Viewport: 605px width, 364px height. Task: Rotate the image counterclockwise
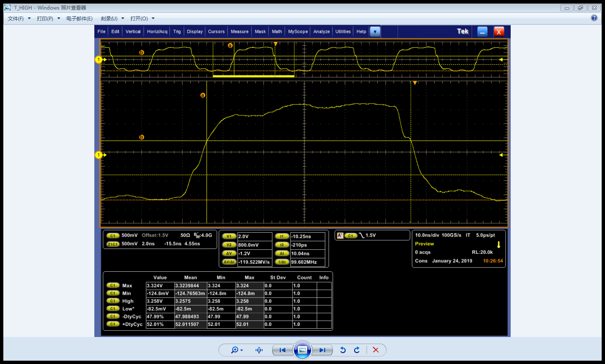(343, 350)
